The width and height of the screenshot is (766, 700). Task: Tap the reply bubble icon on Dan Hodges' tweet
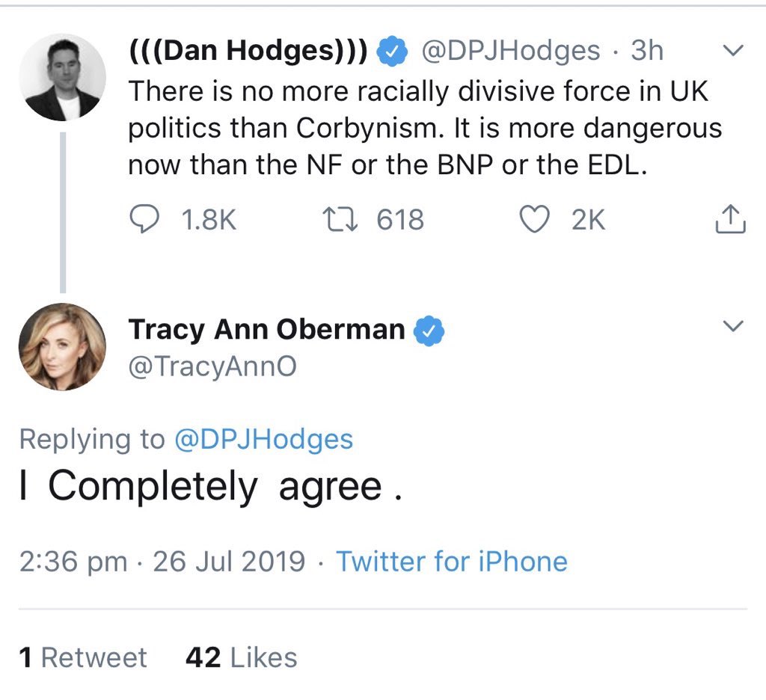[144, 219]
